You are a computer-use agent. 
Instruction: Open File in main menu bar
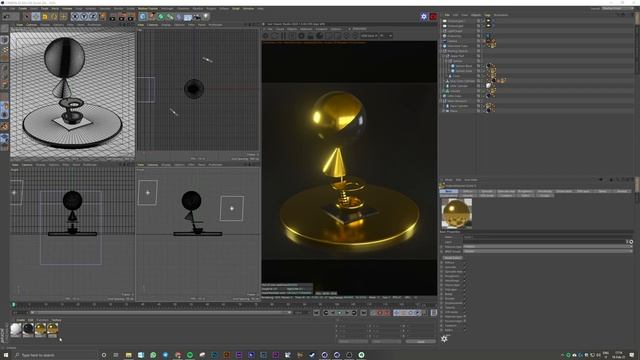coord(4,8)
